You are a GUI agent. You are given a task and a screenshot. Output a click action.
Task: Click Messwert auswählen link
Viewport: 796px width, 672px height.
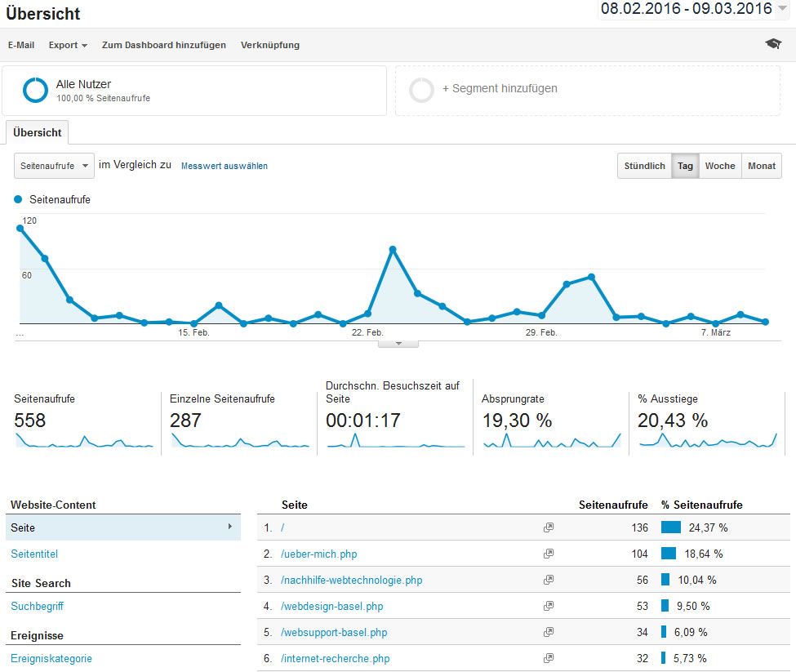pyautogui.click(x=224, y=166)
